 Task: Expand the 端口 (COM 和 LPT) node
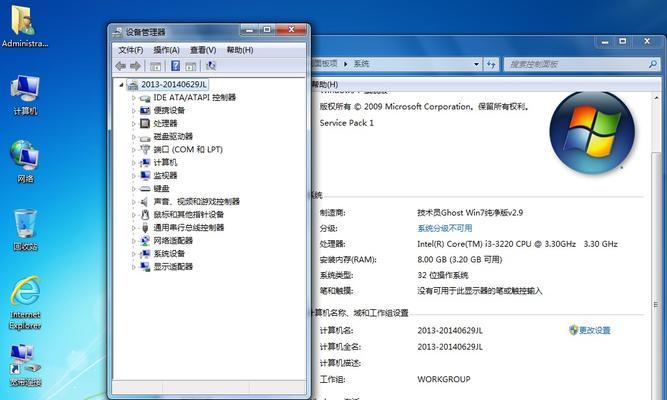[134, 150]
